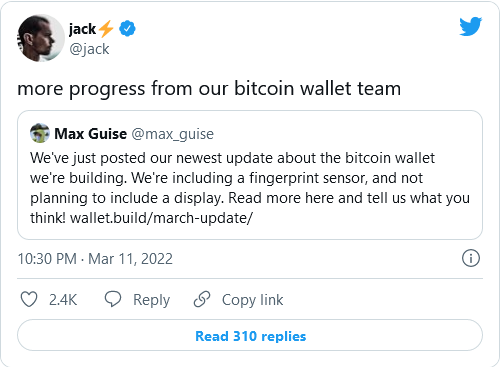Open the quoted tweet's body text
This screenshot has width=500, height=367.
[250, 188]
